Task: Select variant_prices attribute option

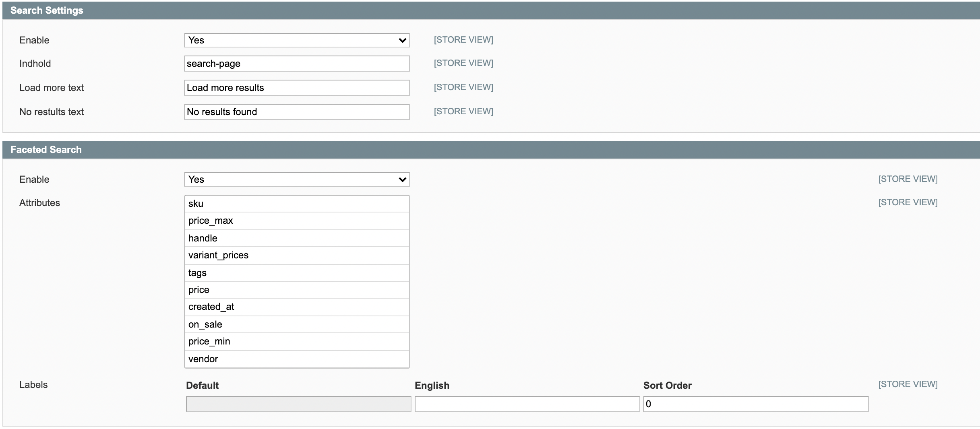Action: (x=297, y=256)
